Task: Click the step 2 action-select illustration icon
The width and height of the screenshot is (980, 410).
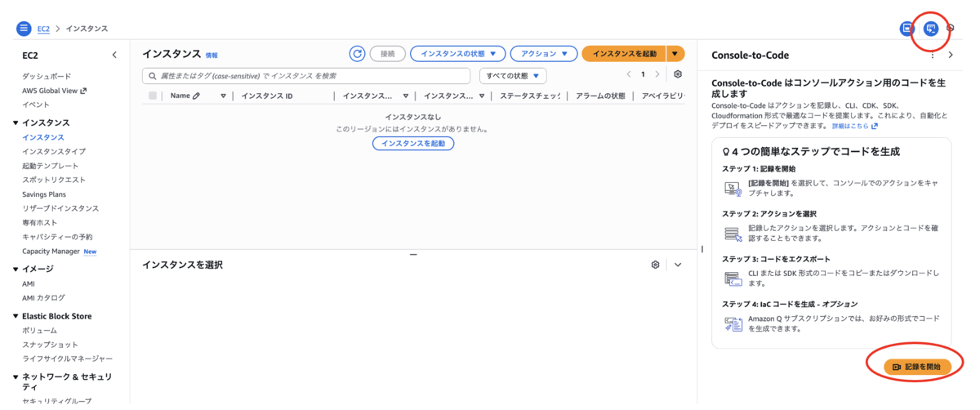Action: (x=733, y=234)
